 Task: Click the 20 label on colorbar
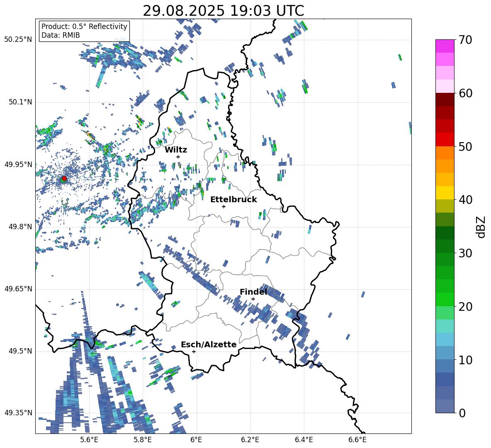coord(466,307)
